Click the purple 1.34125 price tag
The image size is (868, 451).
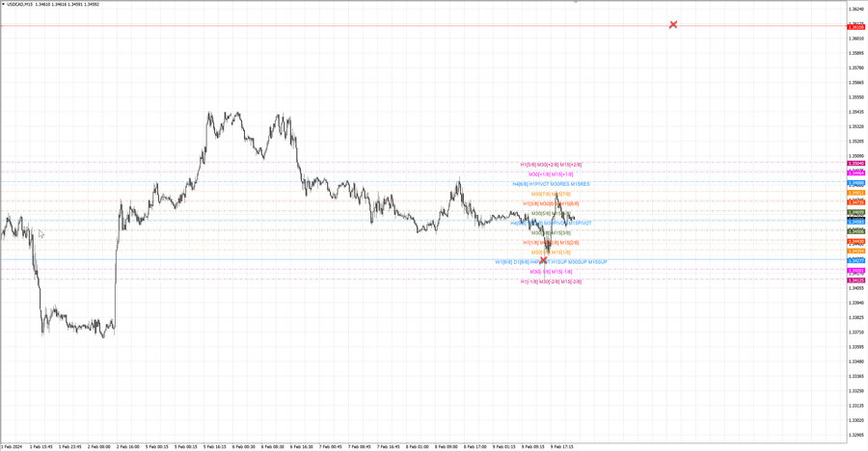pyautogui.click(x=855, y=280)
